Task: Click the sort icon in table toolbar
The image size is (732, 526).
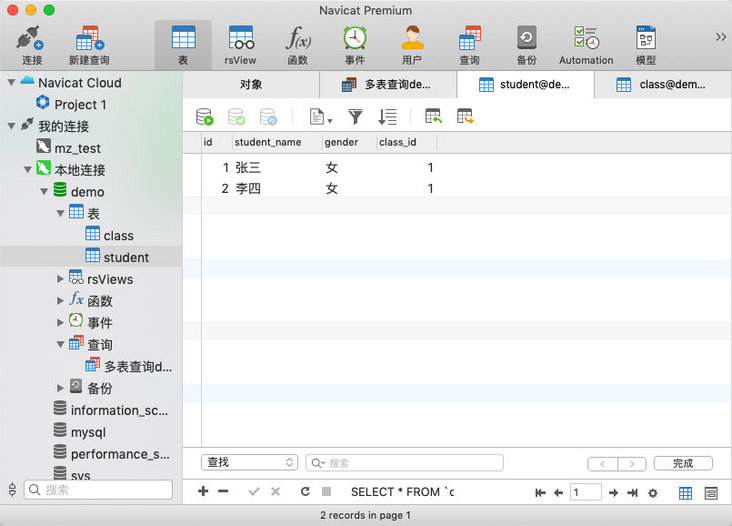Action: (x=388, y=117)
